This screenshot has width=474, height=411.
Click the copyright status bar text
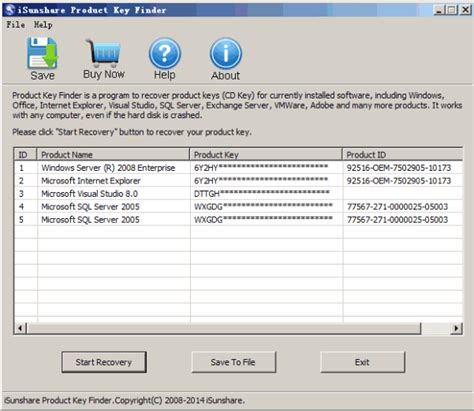(124, 400)
